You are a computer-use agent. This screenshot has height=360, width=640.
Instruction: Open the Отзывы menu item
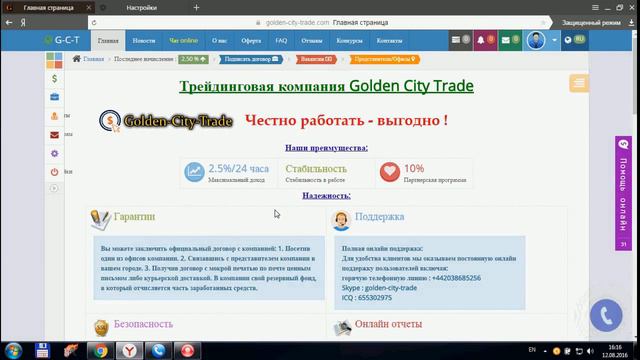312,40
